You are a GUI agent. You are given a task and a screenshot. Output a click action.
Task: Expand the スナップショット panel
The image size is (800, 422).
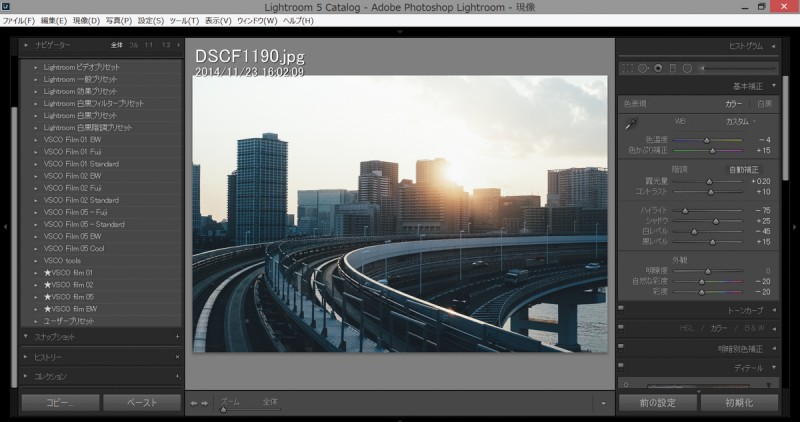coord(26,337)
